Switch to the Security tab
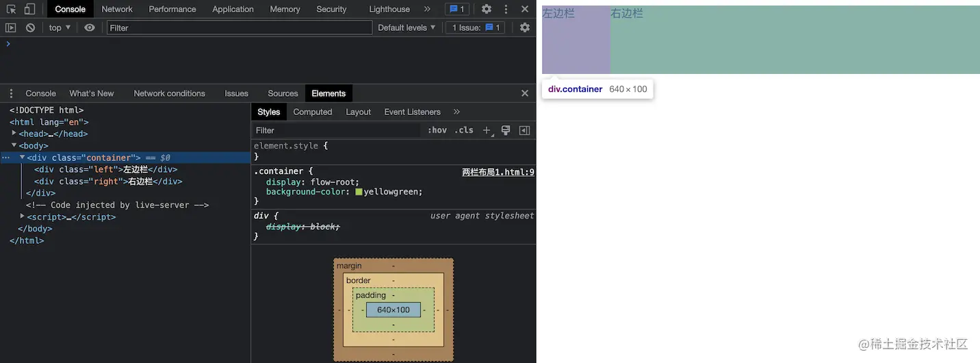The width and height of the screenshot is (980, 363). [x=331, y=9]
